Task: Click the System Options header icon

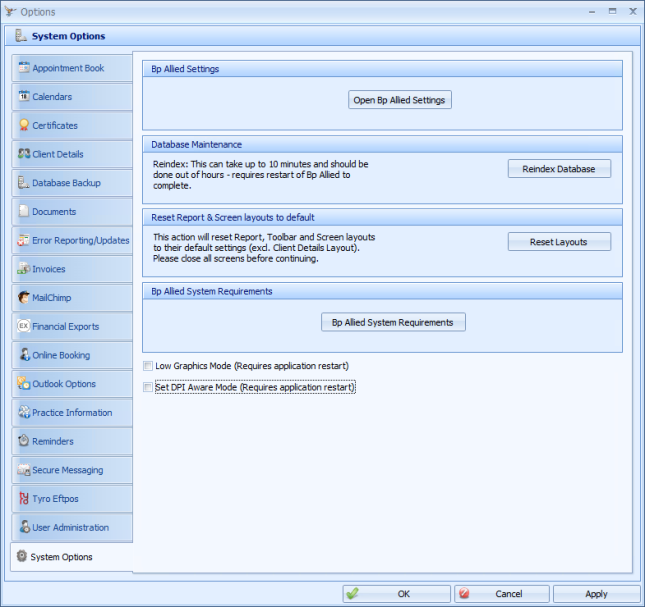Action: click(x=21, y=35)
